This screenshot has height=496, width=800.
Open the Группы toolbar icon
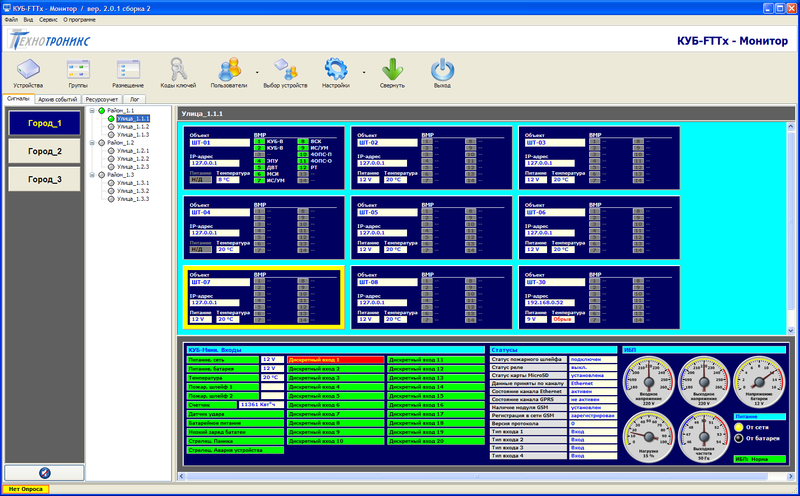78,69
